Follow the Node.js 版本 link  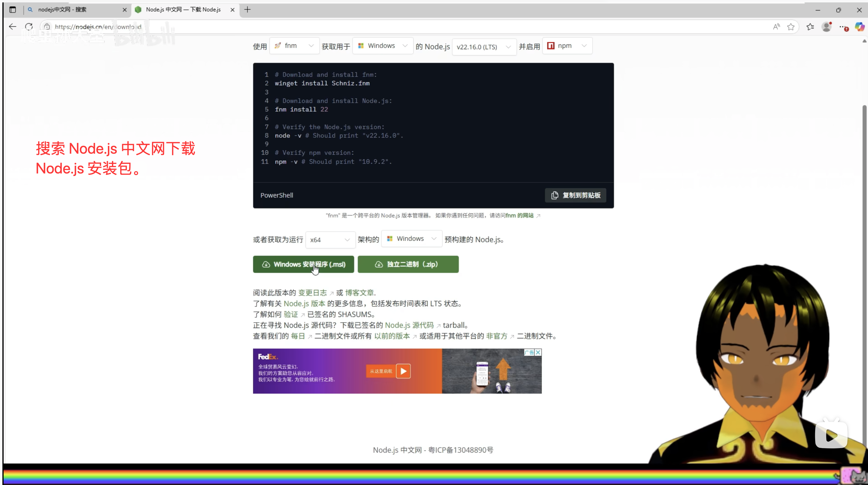click(x=305, y=303)
